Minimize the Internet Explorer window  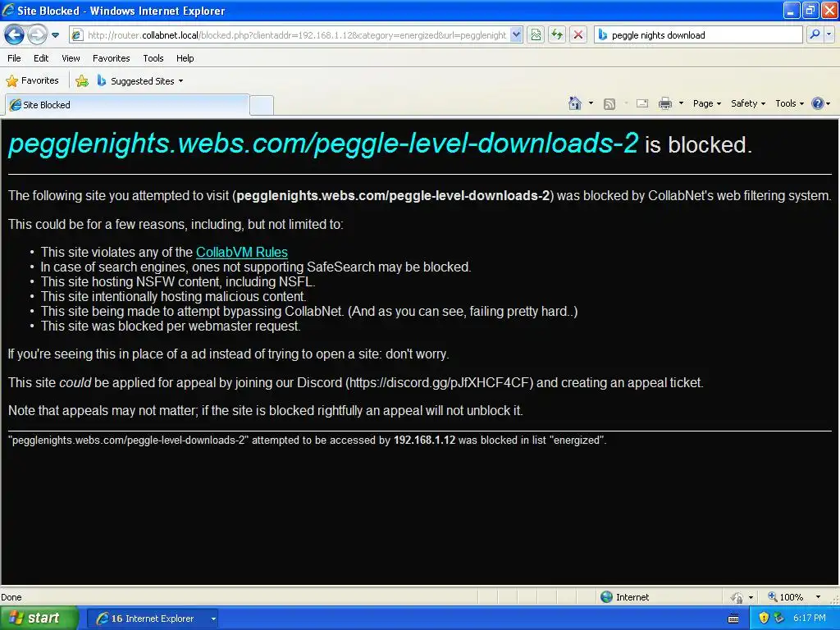(791, 10)
